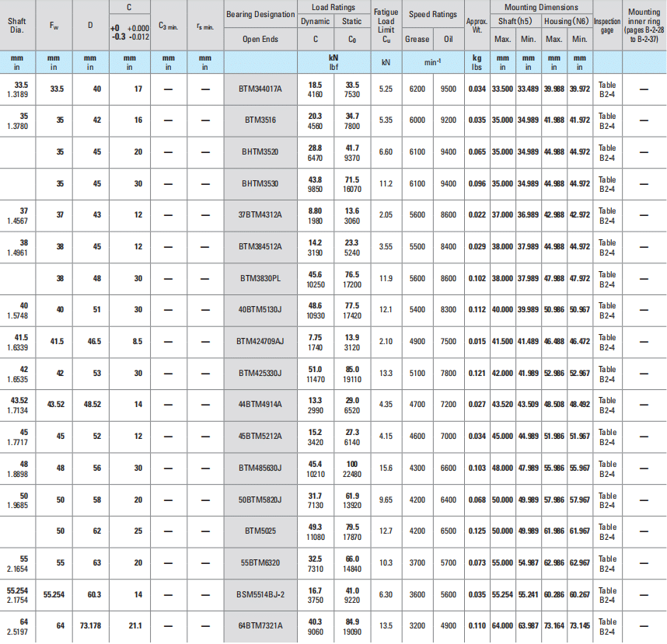This screenshot has height=644, width=667.
Task: Click bearing designation BTM344017A
Action: [260, 89]
